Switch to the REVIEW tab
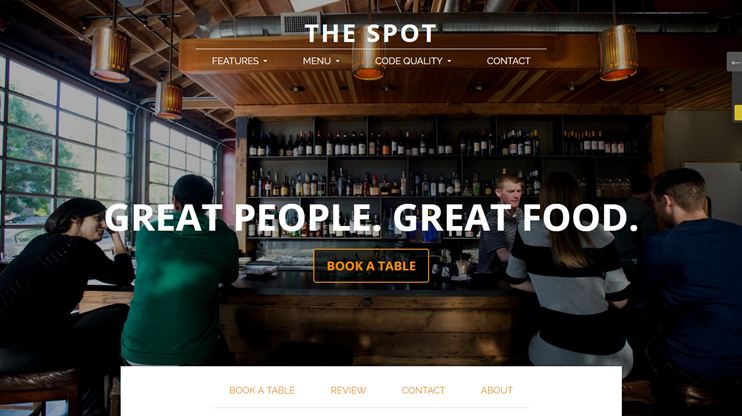 pyautogui.click(x=348, y=390)
